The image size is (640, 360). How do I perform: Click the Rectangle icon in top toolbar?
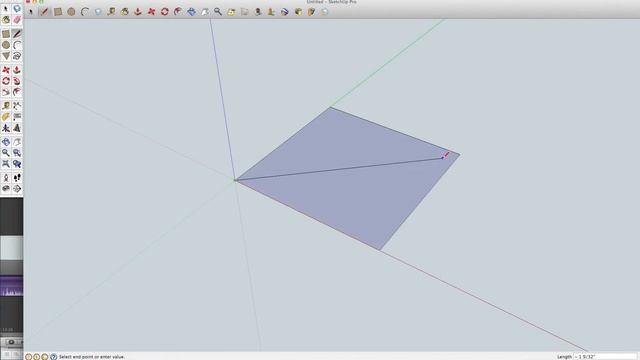coord(58,12)
